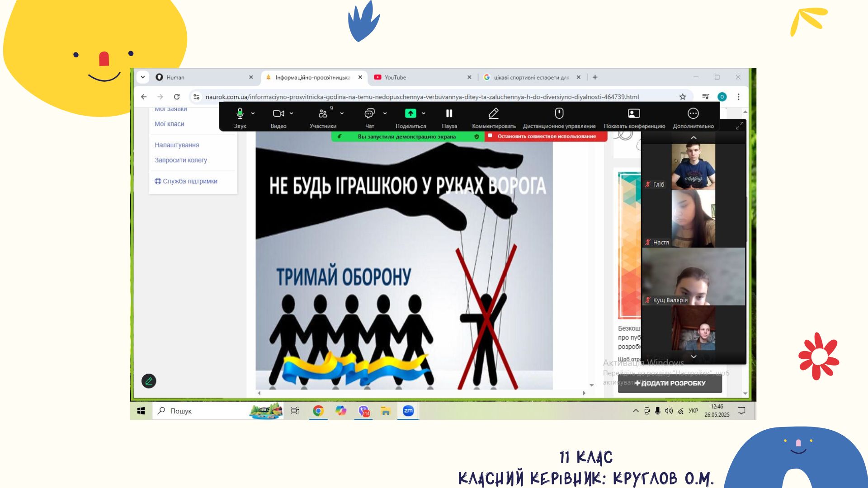Open media controls icon in Chrome toolbar
The image size is (868, 488).
(x=705, y=97)
